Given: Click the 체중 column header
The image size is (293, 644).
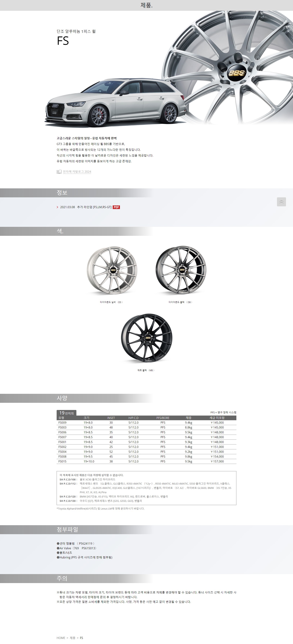Looking at the screenshot, I should [189, 418].
